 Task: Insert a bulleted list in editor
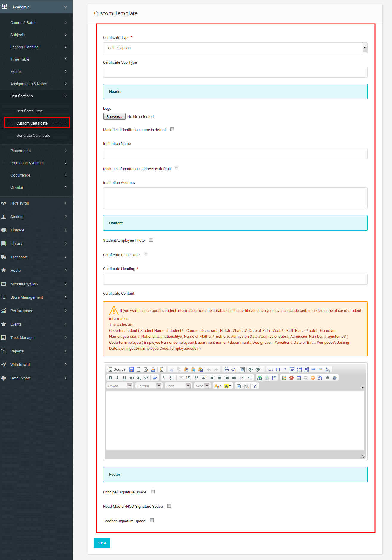pos(172,378)
